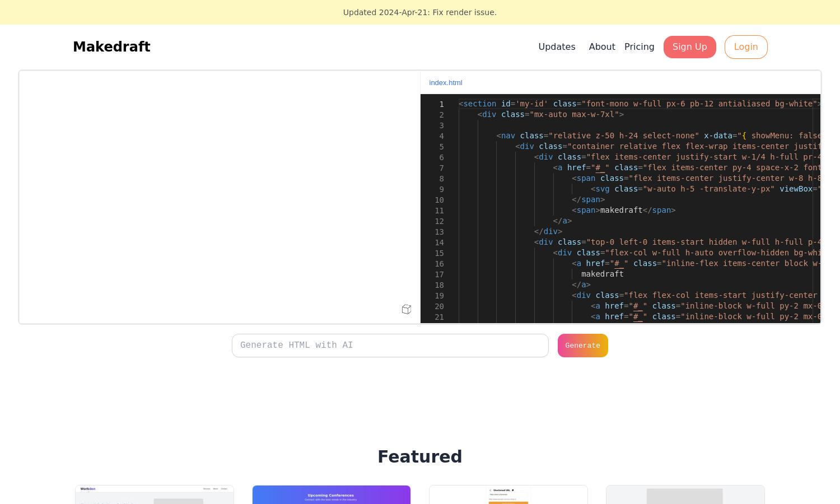Place cursor on the section id='my-id' code line
840x504 pixels.
pos(640,104)
